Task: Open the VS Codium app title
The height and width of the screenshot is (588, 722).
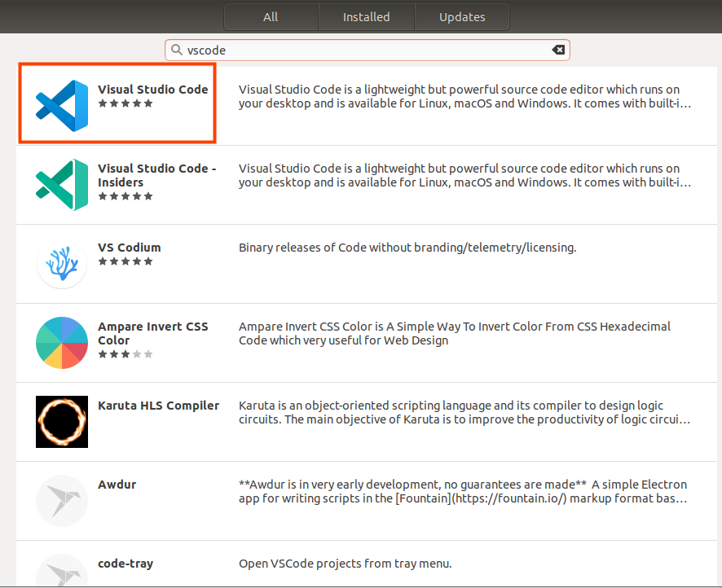Action: 130,248
